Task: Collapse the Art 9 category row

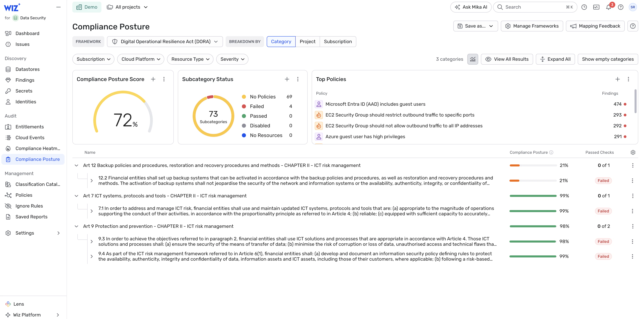Action: [x=77, y=226]
